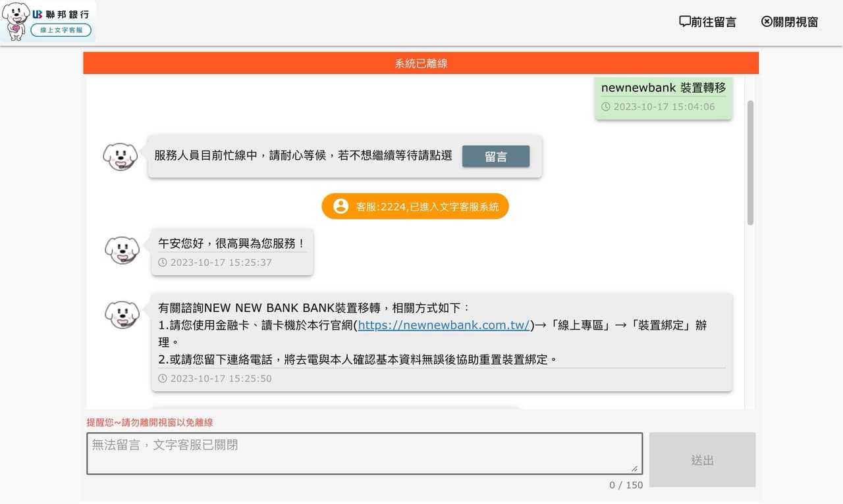Viewport: 843px width, 504px height.
Task: Open the https://newnewbank.com.tw/ link
Action: tap(443, 325)
